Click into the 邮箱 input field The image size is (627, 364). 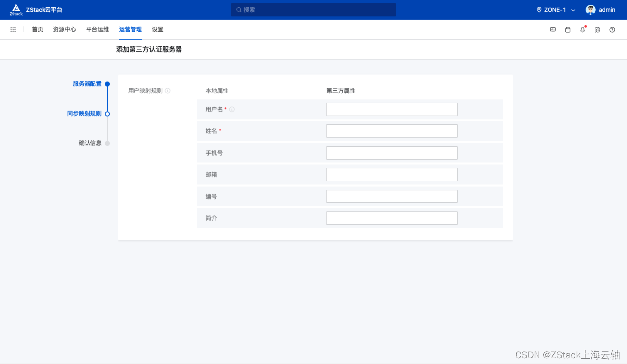tap(392, 174)
